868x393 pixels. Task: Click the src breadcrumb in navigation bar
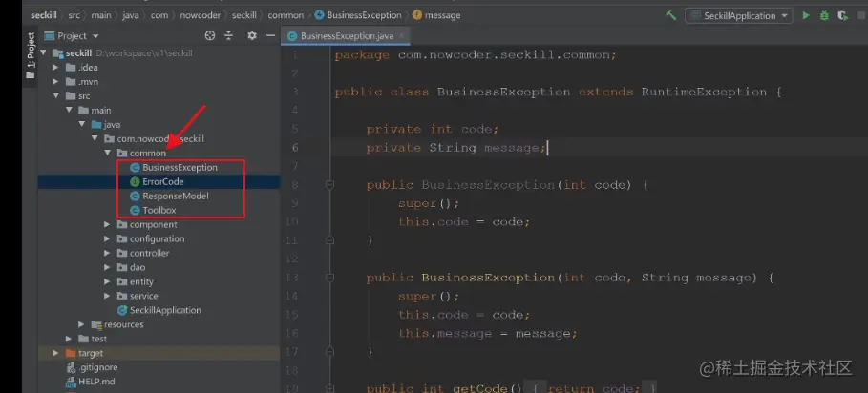click(74, 15)
